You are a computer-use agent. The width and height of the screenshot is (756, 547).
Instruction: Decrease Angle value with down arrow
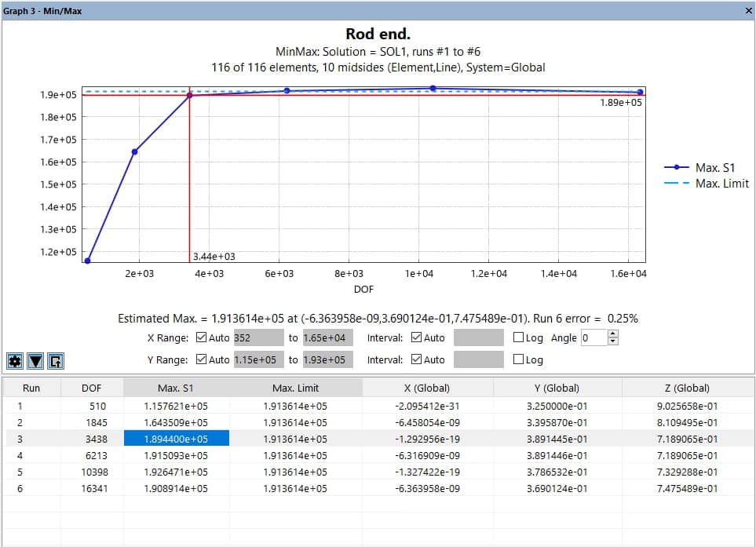613,342
